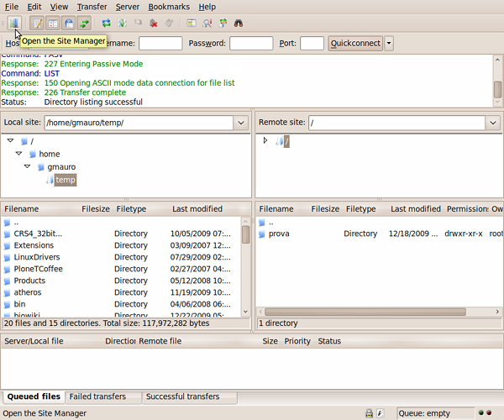This screenshot has width=504, height=420.
Task: Toggle remote directory tree display button
Action: pyautogui.click(x=69, y=24)
